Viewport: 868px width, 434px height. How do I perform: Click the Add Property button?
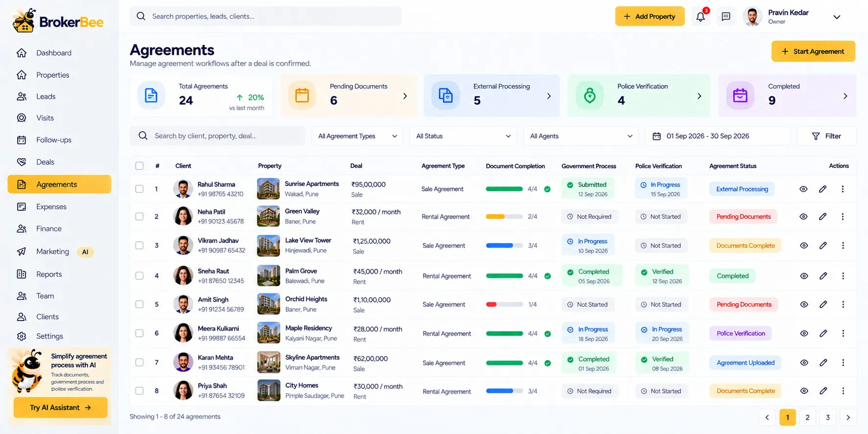pos(650,16)
